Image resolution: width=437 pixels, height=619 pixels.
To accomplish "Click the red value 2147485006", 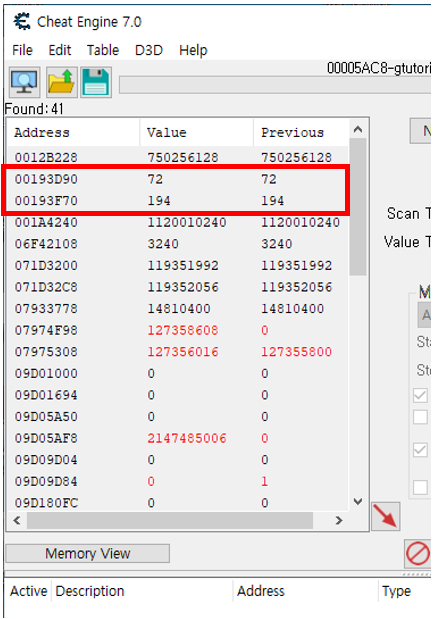I will point(187,438).
